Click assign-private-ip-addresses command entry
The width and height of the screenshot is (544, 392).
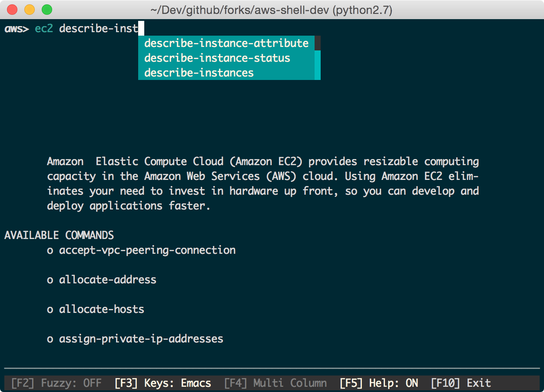point(141,339)
